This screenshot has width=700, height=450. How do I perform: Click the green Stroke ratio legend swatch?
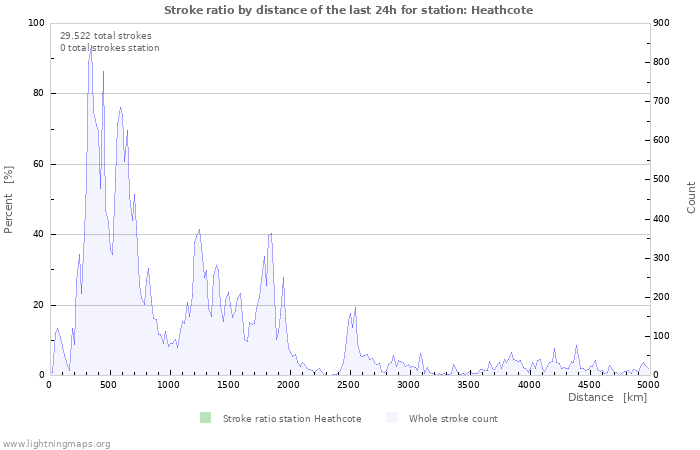[205, 418]
